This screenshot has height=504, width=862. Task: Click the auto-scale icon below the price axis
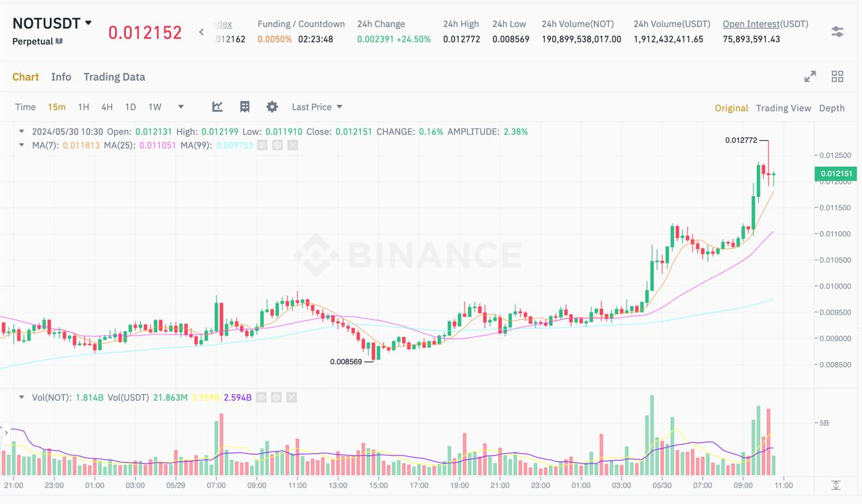tap(836, 485)
